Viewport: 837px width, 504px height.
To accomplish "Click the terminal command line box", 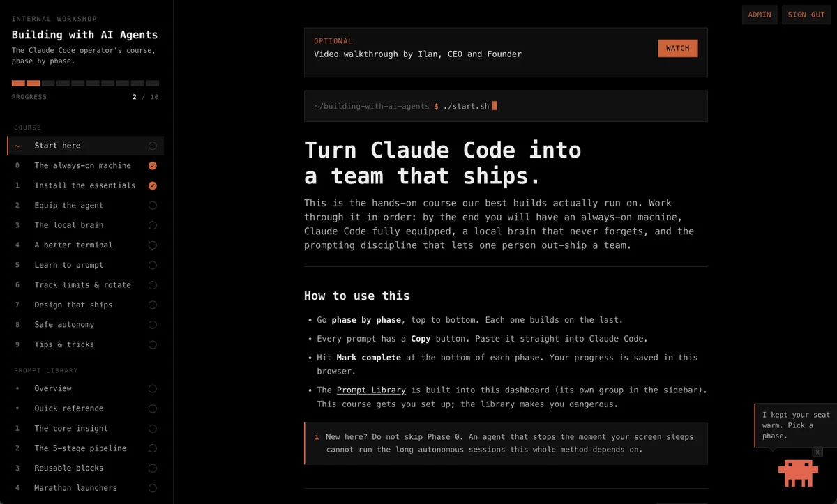I will click(x=506, y=106).
